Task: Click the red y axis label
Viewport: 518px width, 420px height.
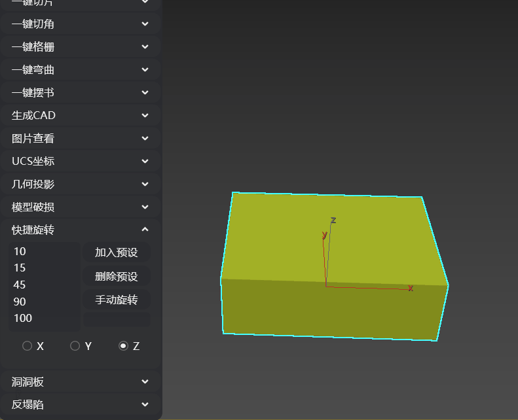Action: 324,235
